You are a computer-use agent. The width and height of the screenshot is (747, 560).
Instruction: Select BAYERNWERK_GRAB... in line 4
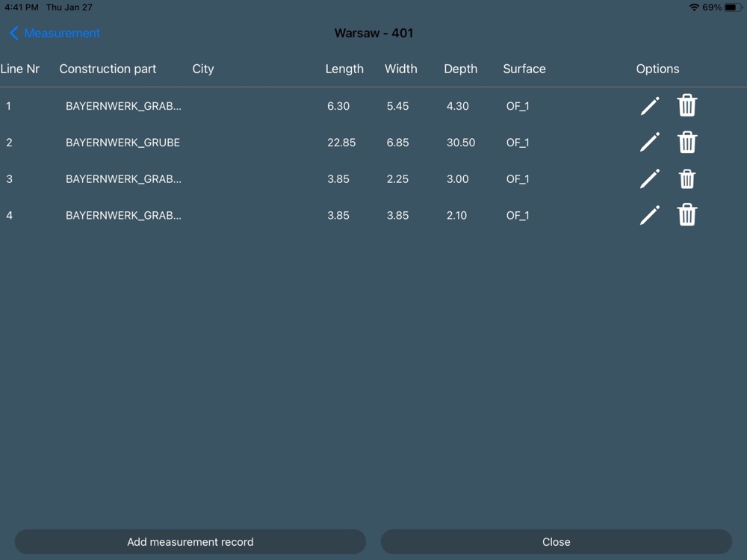123,215
